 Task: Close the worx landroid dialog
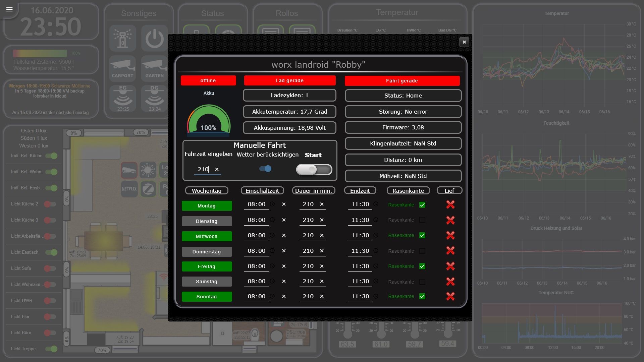464,42
